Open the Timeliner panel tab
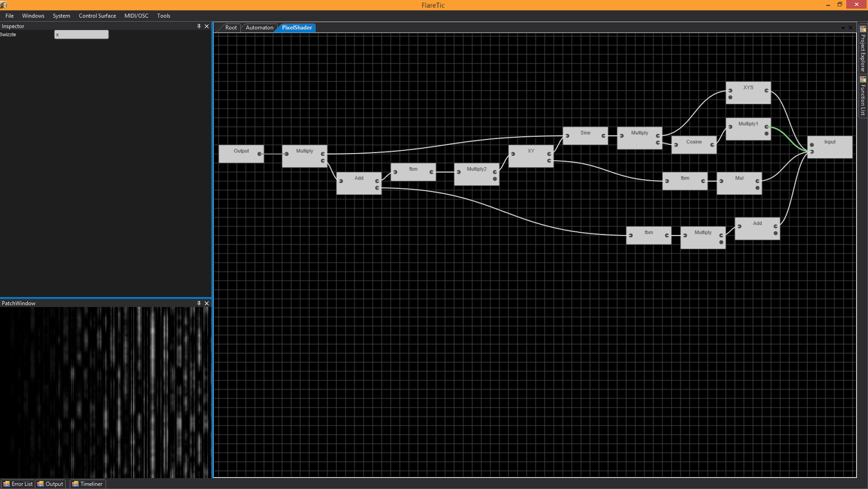This screenshot has width=868, height=489. click(x=87, y=484)
